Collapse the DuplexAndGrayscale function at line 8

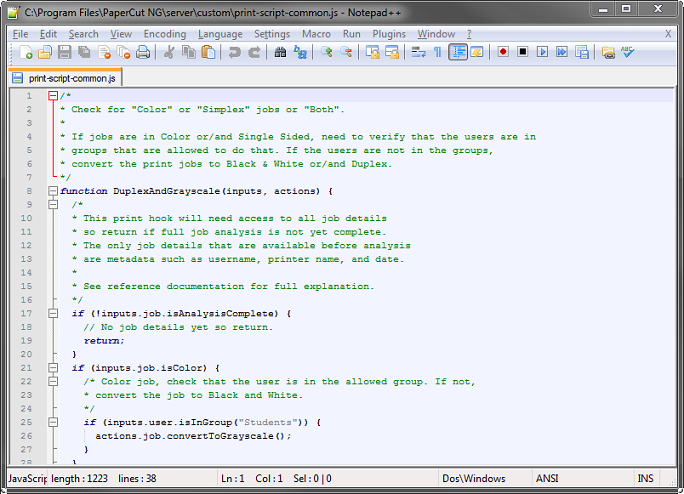tap(53, 191)
